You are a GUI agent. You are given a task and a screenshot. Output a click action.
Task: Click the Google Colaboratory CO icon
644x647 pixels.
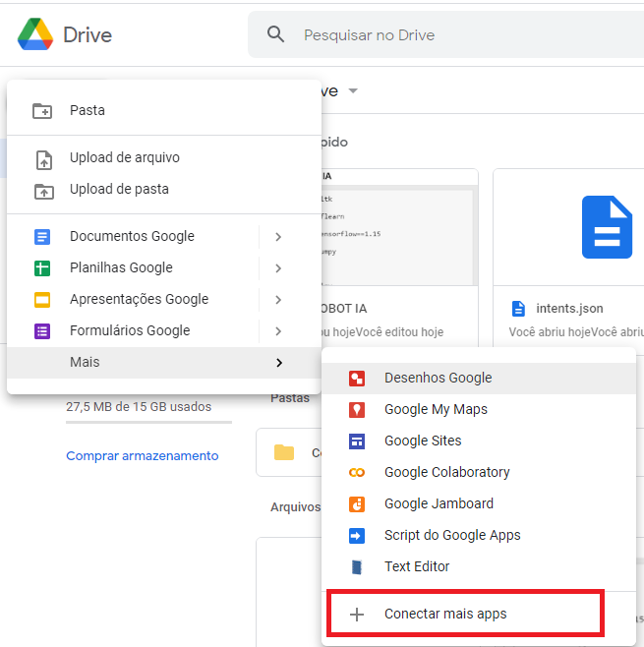[357, 472]
